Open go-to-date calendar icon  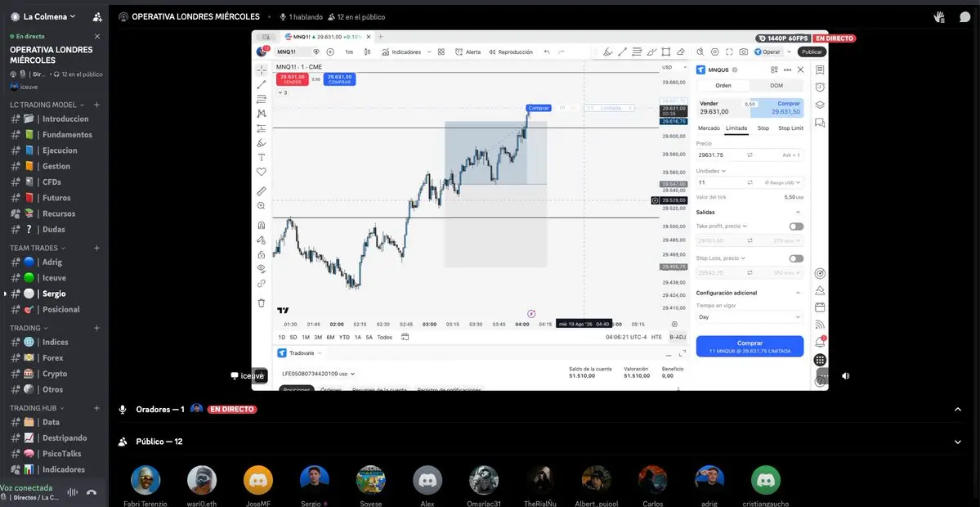tap(405, 337)
